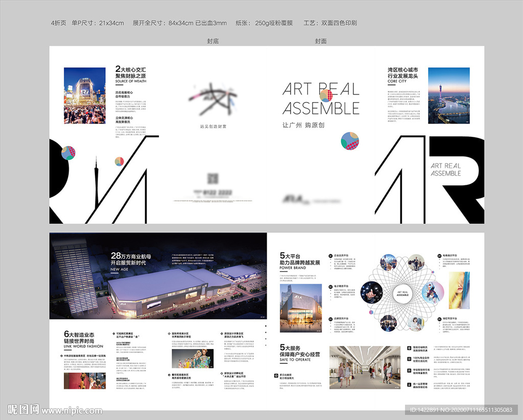Click the '让广州 购原创' tagline
The width and height of the screenshot is (523, 420).
tap(303, 125)
